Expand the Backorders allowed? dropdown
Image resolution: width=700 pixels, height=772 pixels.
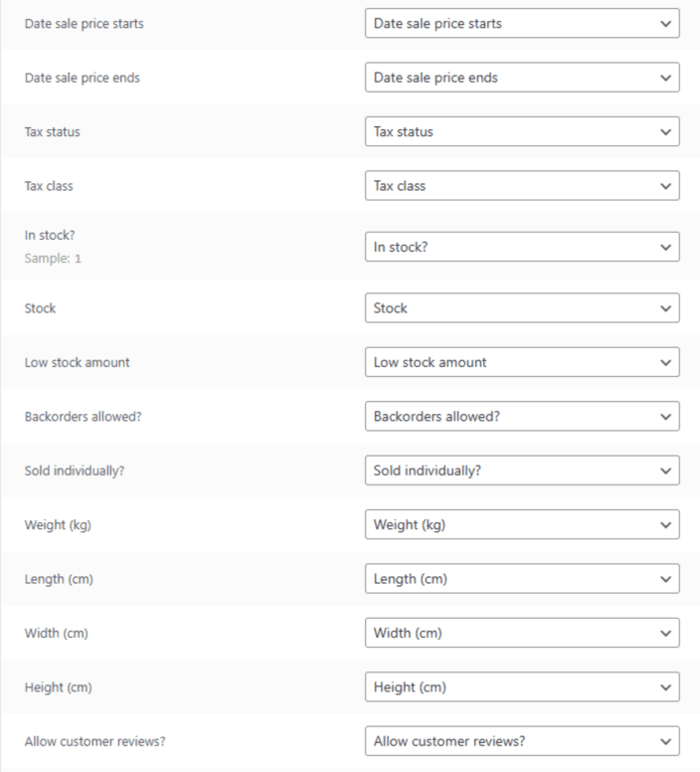(521, 417)
